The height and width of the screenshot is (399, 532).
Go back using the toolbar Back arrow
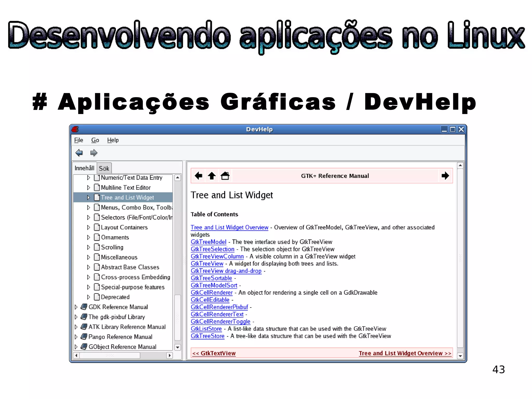pos(79,153)
